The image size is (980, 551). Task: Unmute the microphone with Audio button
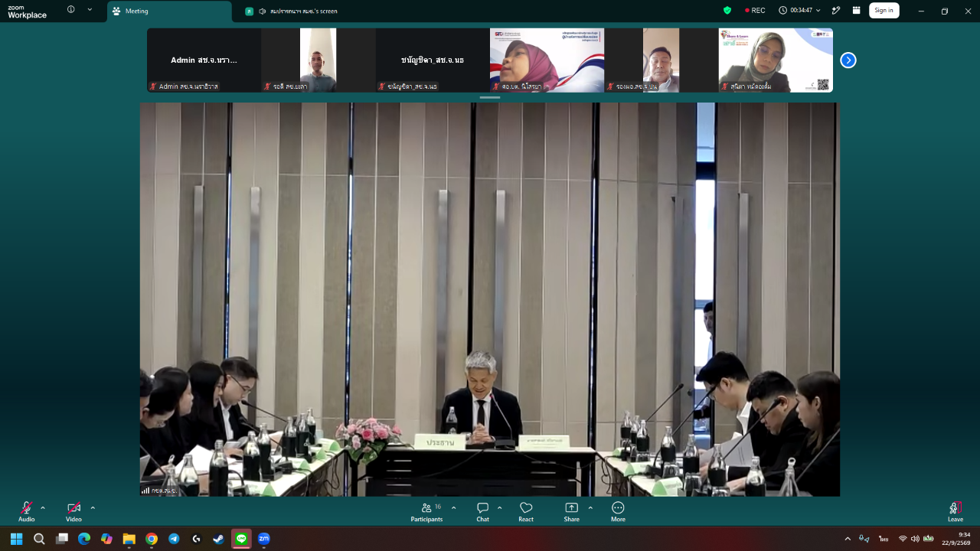coord(27,512)
